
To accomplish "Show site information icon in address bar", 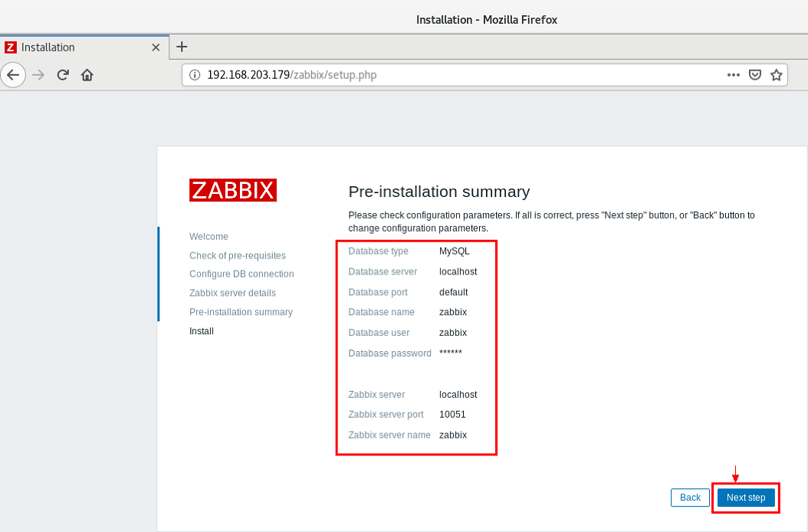I will click(x=195, y=75).
